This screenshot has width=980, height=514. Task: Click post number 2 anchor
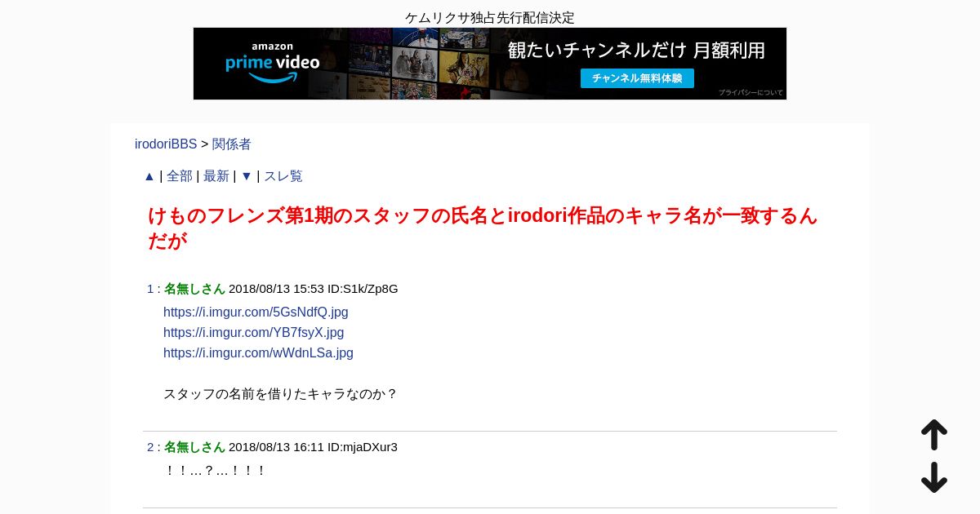(150, 447)
